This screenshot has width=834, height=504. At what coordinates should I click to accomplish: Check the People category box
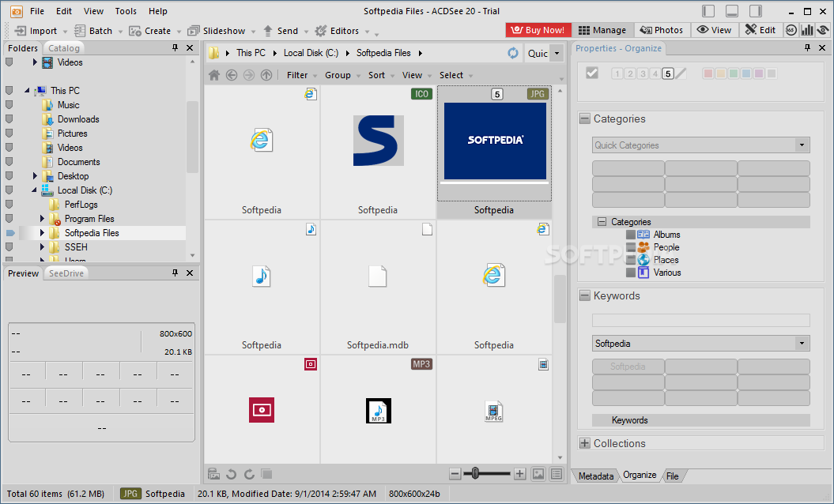(631, 247)
